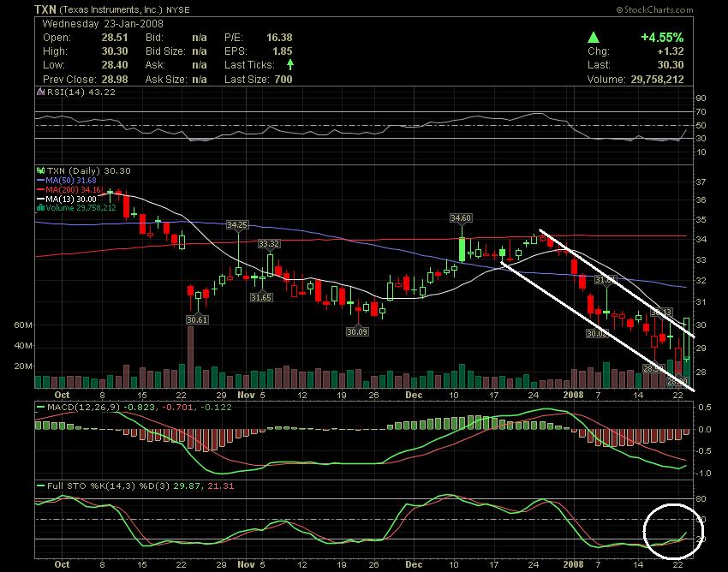This screenshot has width=728, height=572.
Task: Click the white MA(13) legend line
Action: click(41, 200)
